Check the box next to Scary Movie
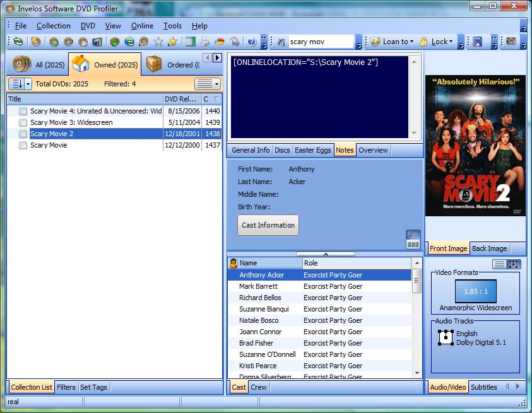532x413 pixels. [23, 145]
